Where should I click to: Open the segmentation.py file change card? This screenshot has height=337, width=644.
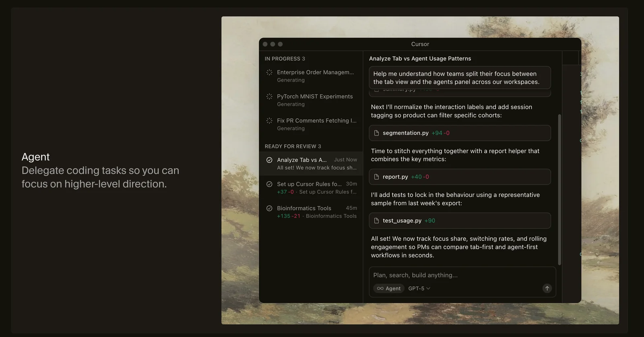click(460, 133)
